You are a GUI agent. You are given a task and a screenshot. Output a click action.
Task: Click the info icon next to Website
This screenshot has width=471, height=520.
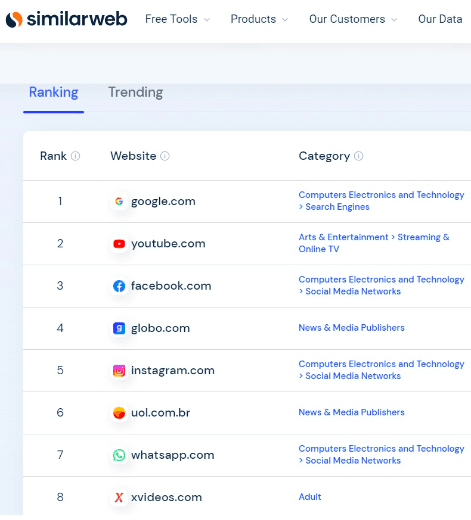[165, 156]
